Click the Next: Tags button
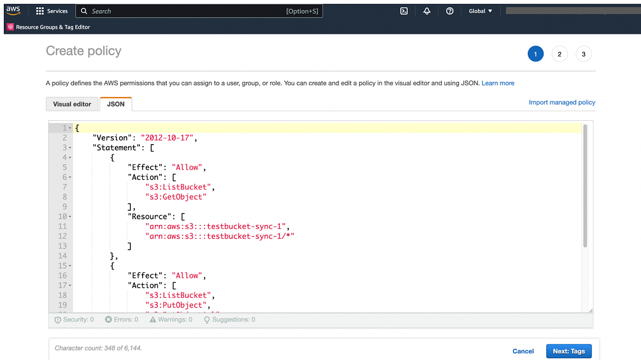The height and width of the screenshot is (364, 641). [568, 351]
